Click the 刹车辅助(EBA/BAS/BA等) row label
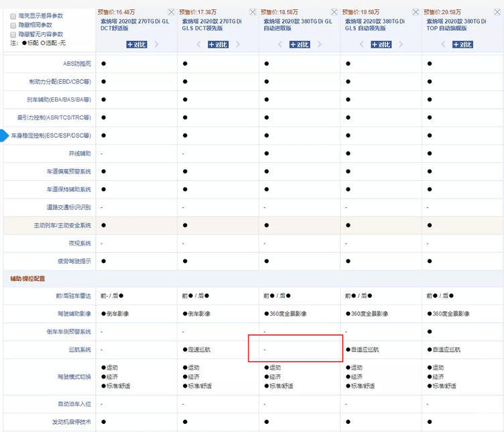The width and height of the screenshot is (504, 432). click(x=59, y=100)
